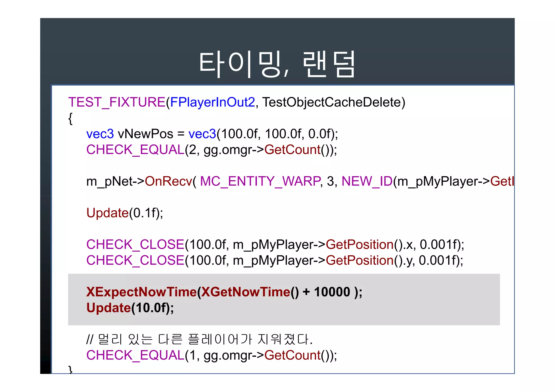555x392 pixels.
Task: Click CHECK_EQUAL on the line with 2
Action: pos(135,150)
